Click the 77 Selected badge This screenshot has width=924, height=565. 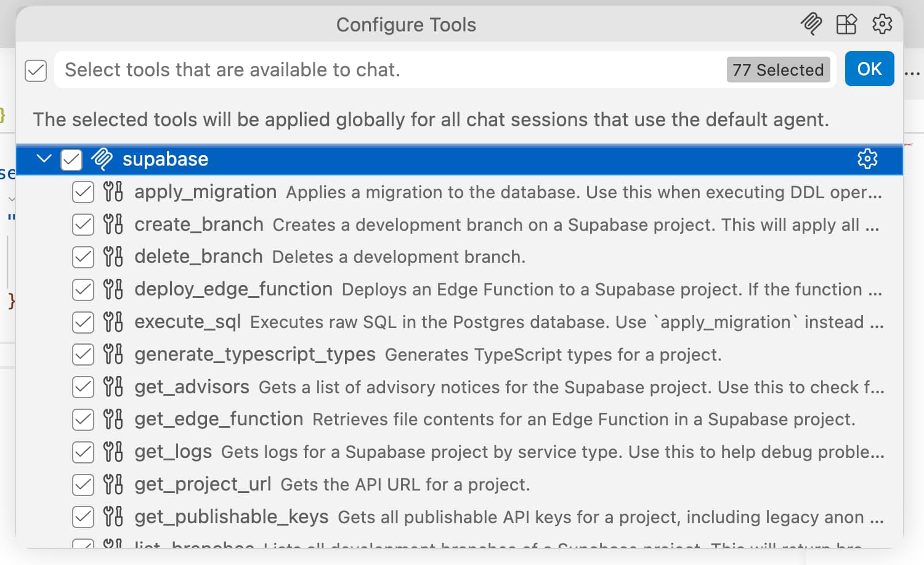(778, 70)
